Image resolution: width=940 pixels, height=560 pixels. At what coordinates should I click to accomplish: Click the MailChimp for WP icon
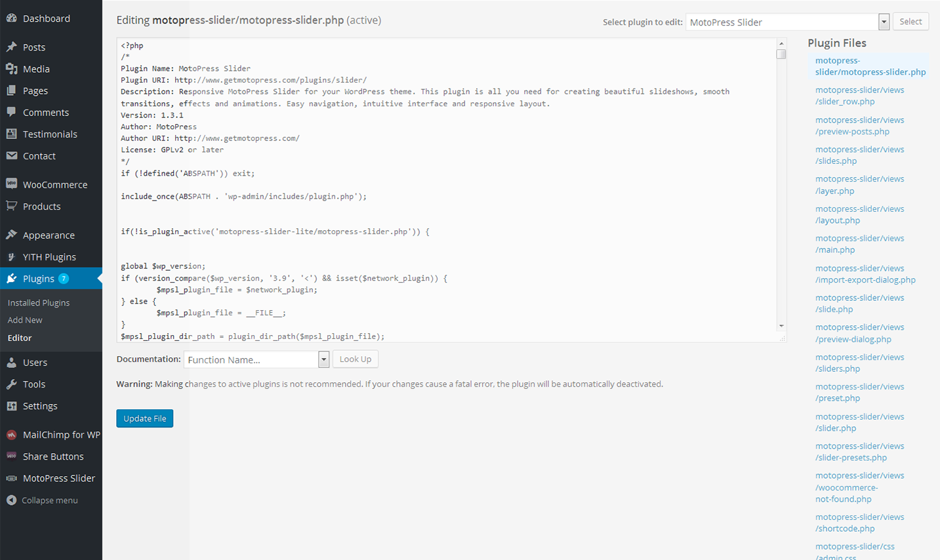[x=11, y=435]
